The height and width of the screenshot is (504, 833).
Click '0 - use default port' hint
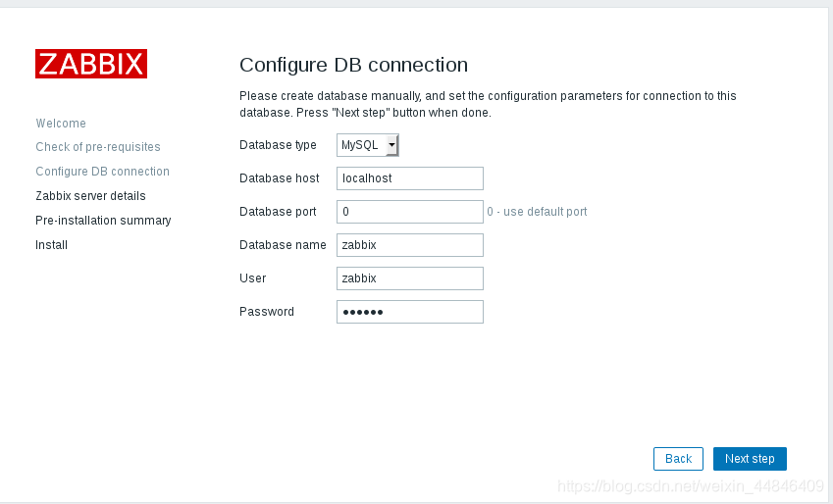pos(537,212)
